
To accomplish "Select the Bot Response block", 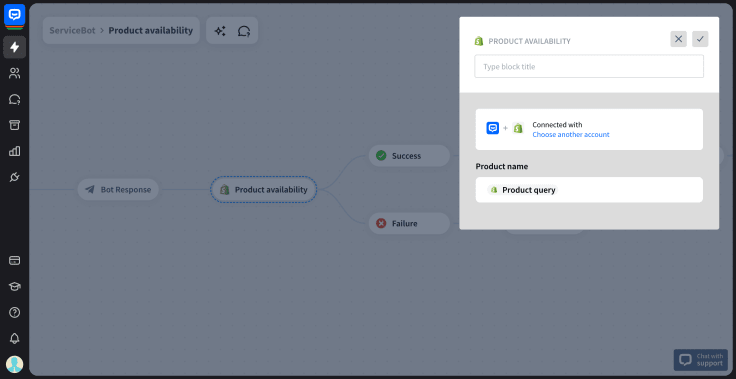I will [x=118, y=190].
